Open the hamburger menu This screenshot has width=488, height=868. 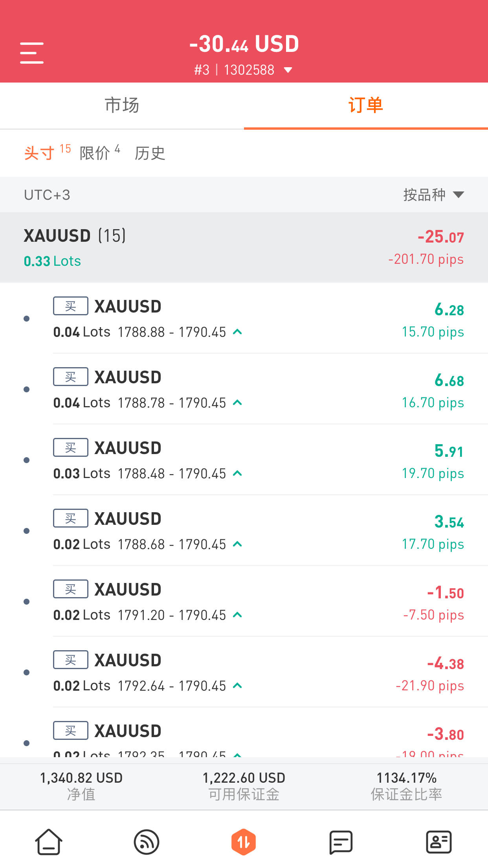click(32, 53)
